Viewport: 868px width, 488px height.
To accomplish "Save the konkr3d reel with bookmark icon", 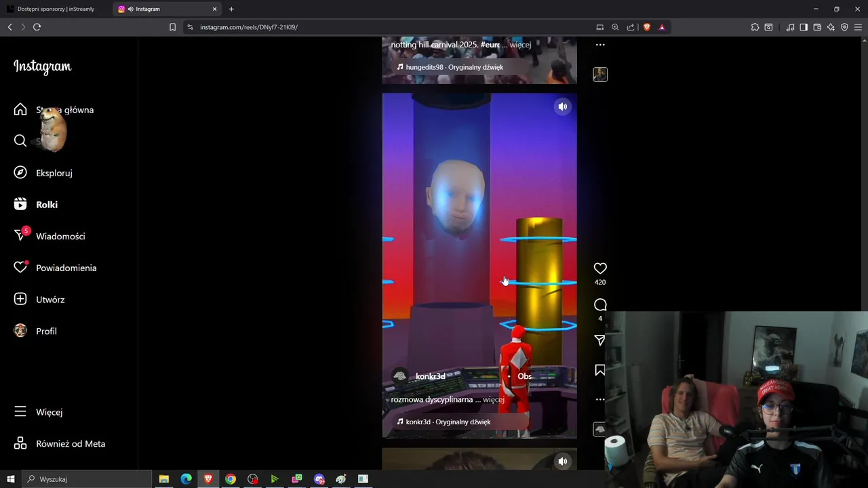I will click(600, 370).
